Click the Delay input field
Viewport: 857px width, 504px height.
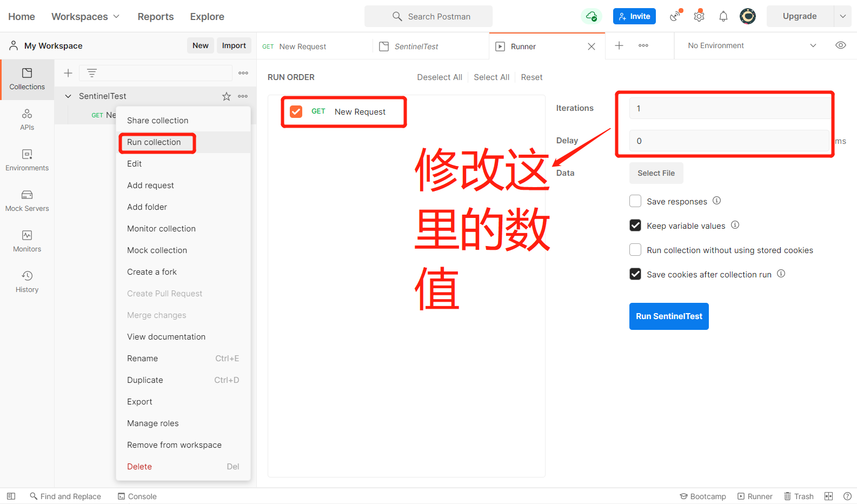[x=729, y=141]
